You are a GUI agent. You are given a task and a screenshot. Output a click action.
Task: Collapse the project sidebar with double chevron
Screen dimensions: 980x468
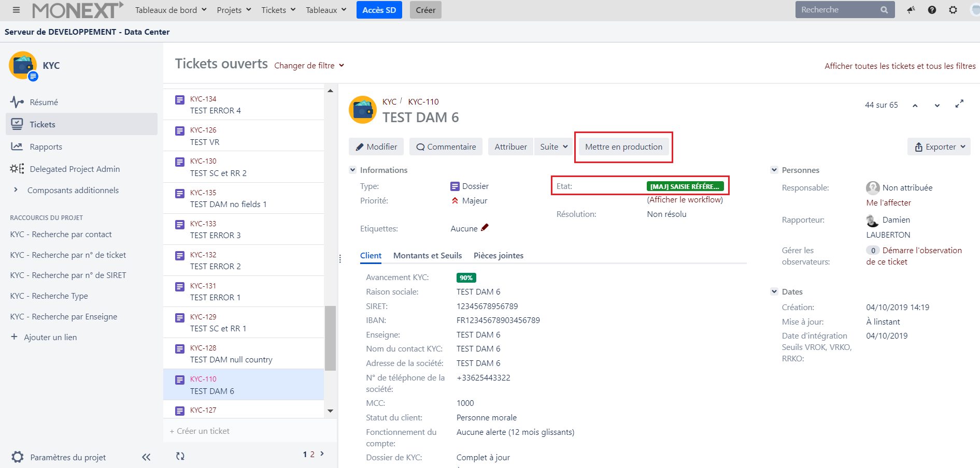point(146,457)
